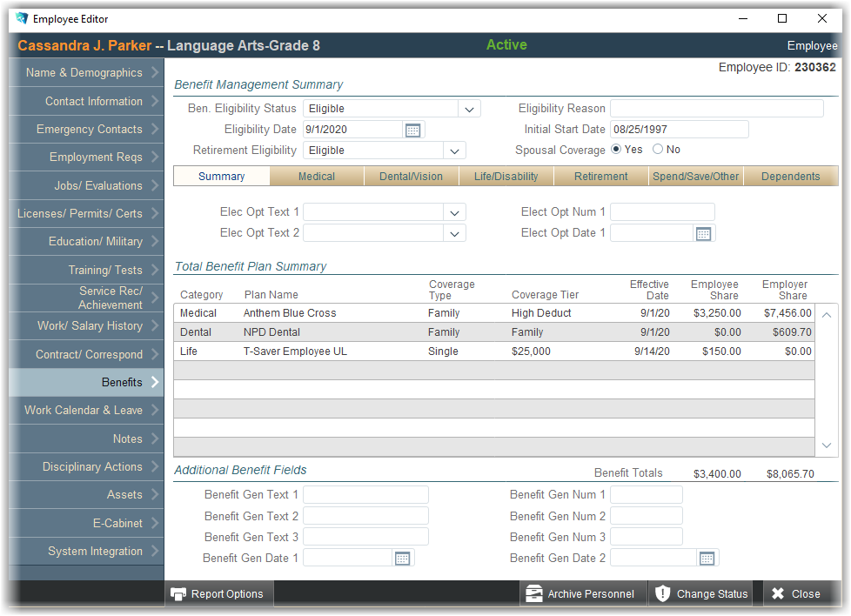Expand the Ben. Eligibility Status dropdown
Screen dimensions: 851x616
click(x=469, y=109)
